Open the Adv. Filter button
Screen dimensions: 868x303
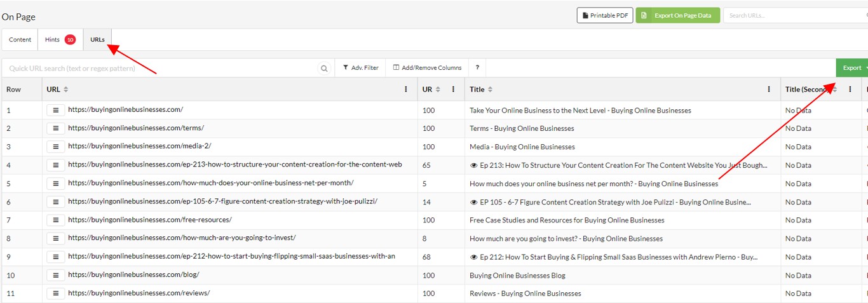[x=360, y=68]
